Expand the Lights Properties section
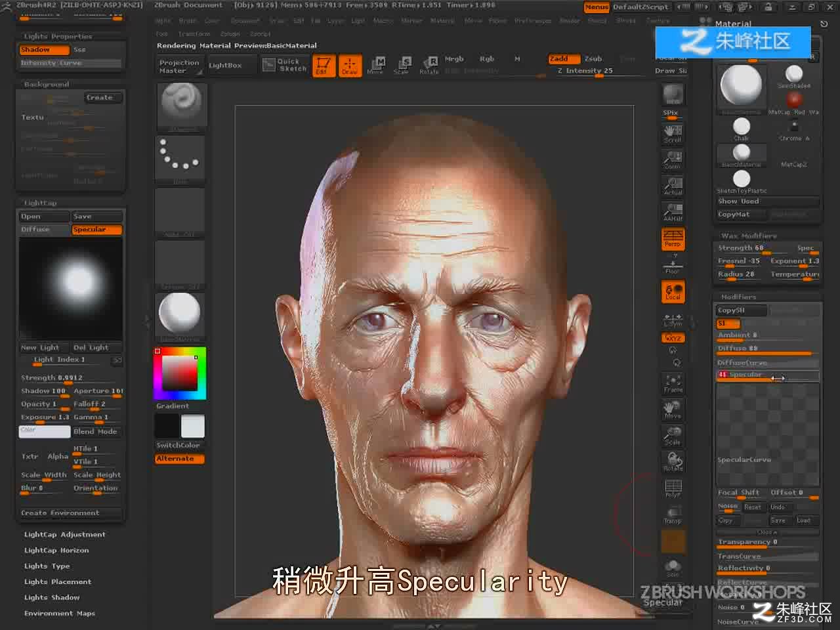Screen dimensions: 840x630 (58, 37)
